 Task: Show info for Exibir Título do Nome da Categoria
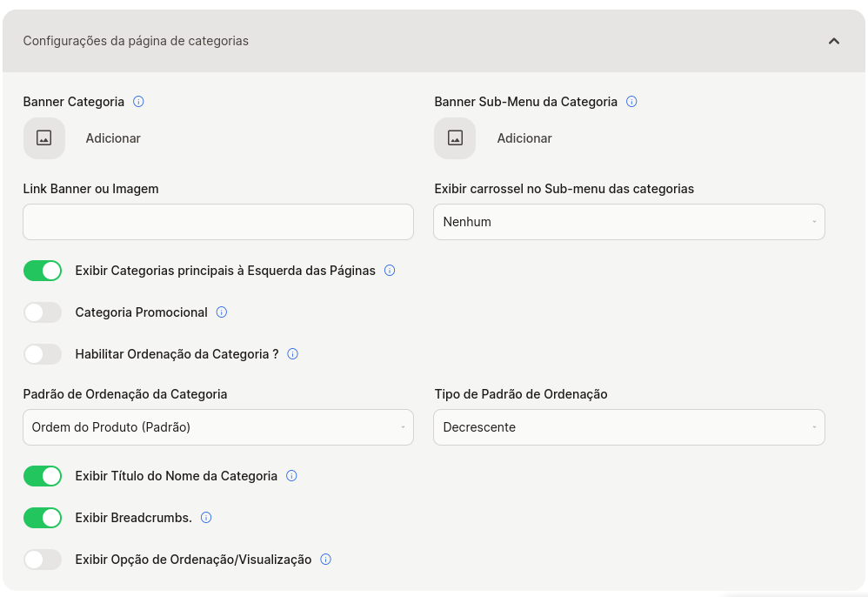[x=291, y=476]
